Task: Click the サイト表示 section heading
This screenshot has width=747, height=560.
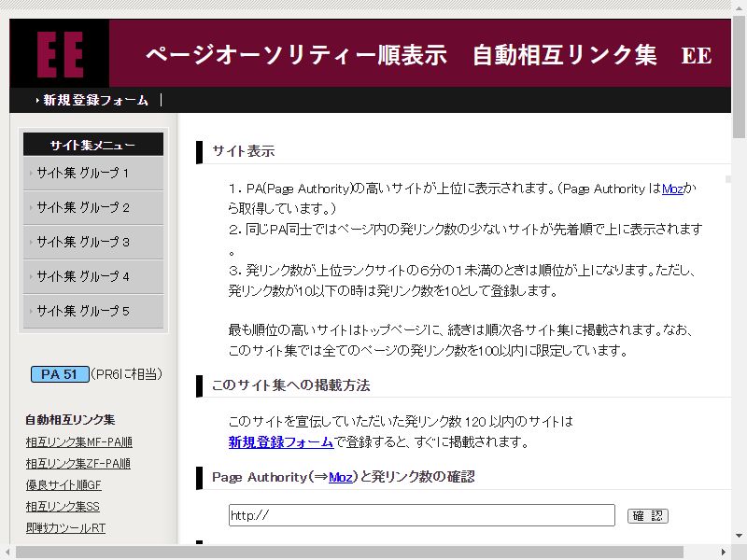Action: click(x=244, y=151)
